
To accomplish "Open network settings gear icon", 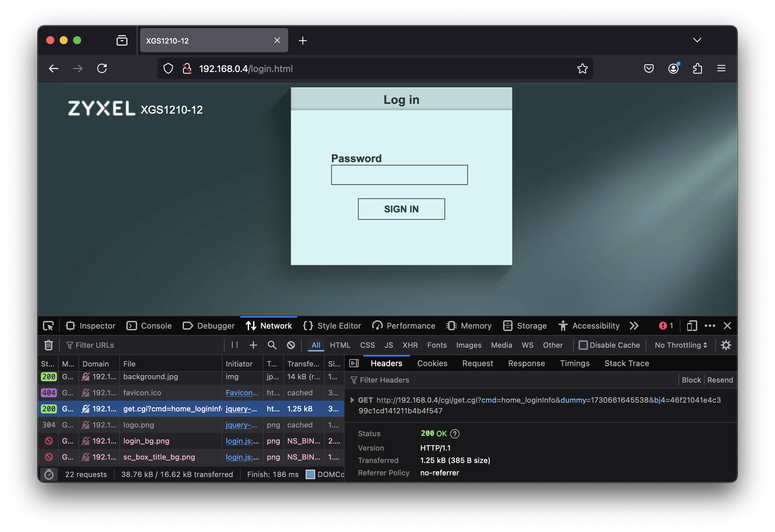I will tap(726, 345).
